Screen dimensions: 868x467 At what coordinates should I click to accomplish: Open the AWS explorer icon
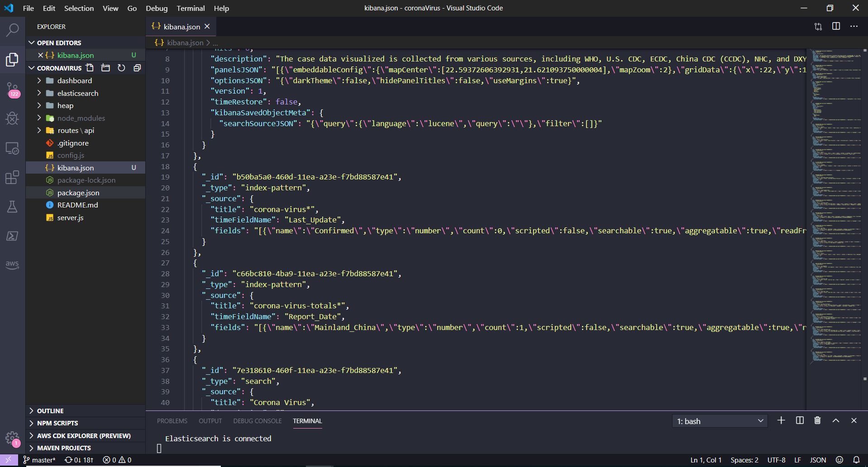12,264
